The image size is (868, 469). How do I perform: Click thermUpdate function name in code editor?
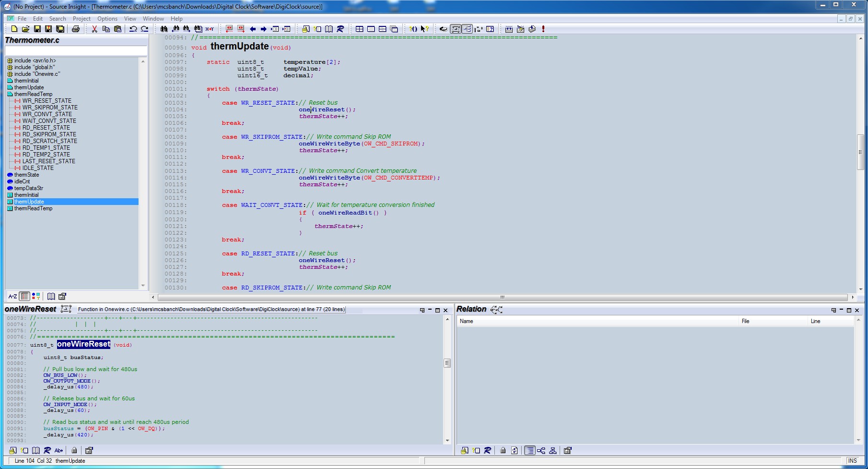point(239,46)
